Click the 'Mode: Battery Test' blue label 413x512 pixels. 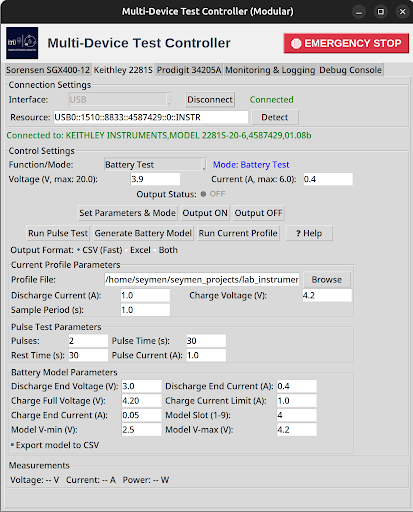coord(251,165)
